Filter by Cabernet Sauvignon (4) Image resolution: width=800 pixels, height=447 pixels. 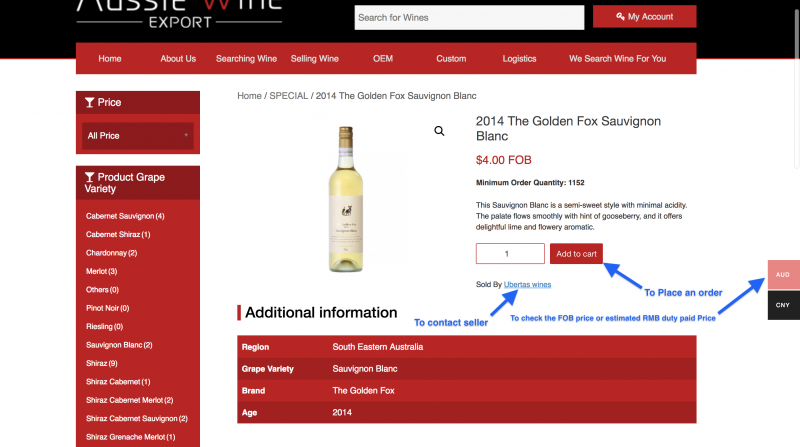[125, 216]
